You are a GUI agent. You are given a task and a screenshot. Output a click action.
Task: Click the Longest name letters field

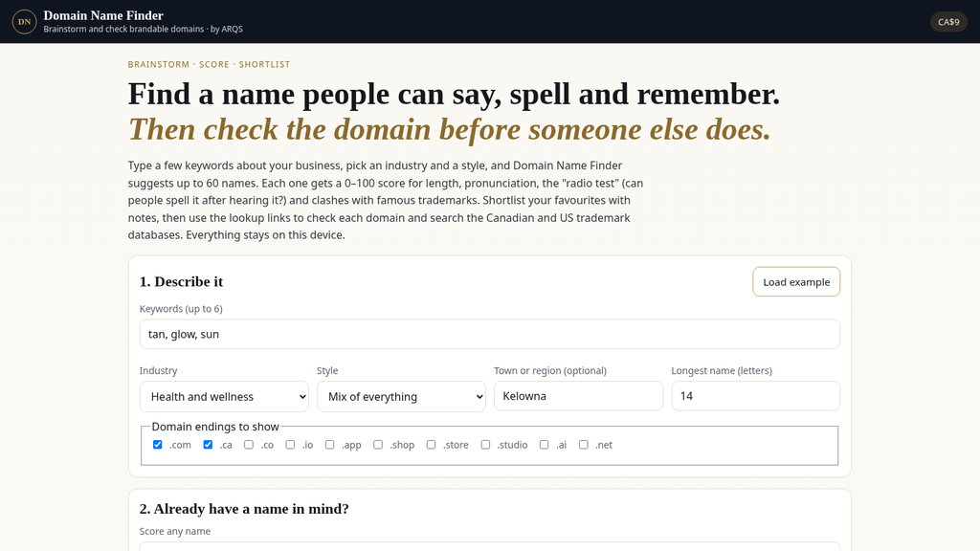point(756,396)
